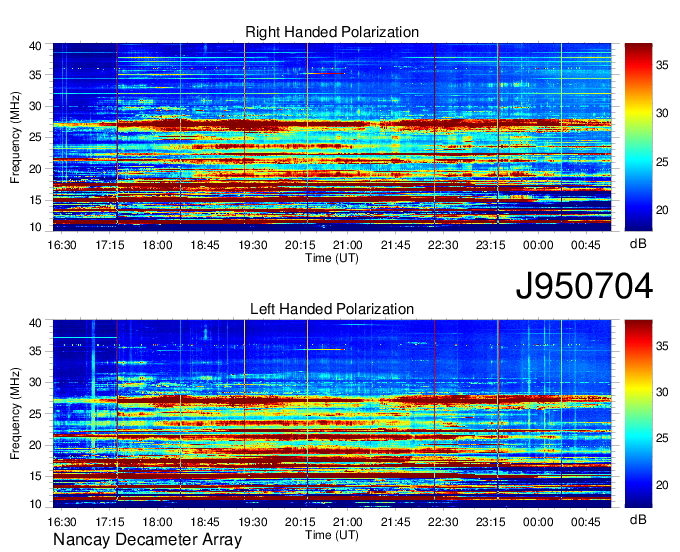Click the top plot's "Time (UT)" axis label

(332, 258)
